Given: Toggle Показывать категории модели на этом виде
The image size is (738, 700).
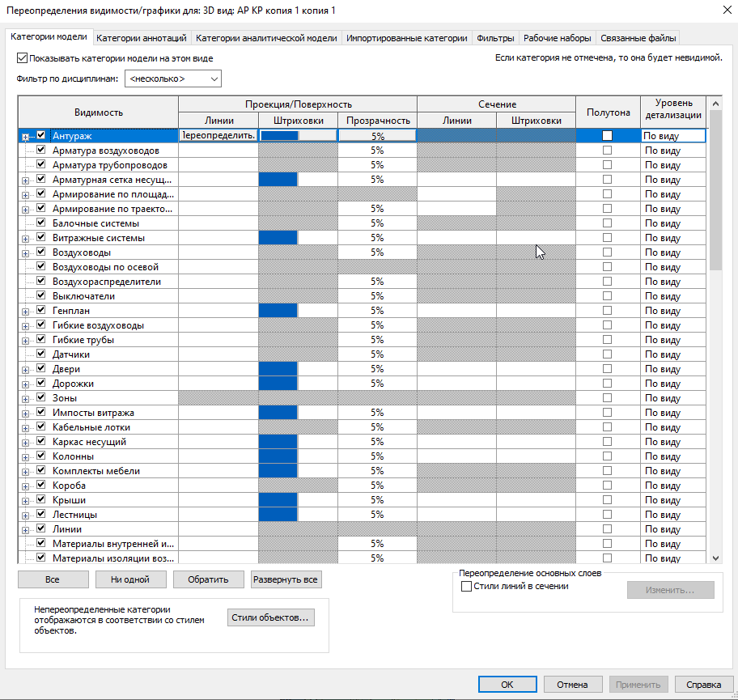Looking at the screenshot, I should click(x=22, y=58).
